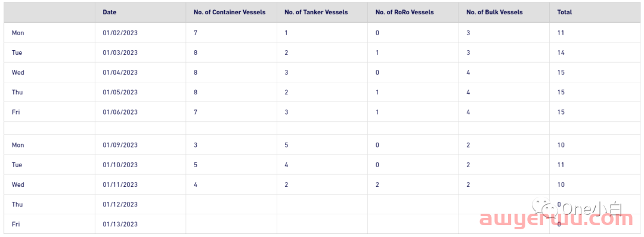Screen dimensions: 644x237
Task: Click the 01/12/2023 date cell
Action: pyautogui.click(x=120, y=204)
